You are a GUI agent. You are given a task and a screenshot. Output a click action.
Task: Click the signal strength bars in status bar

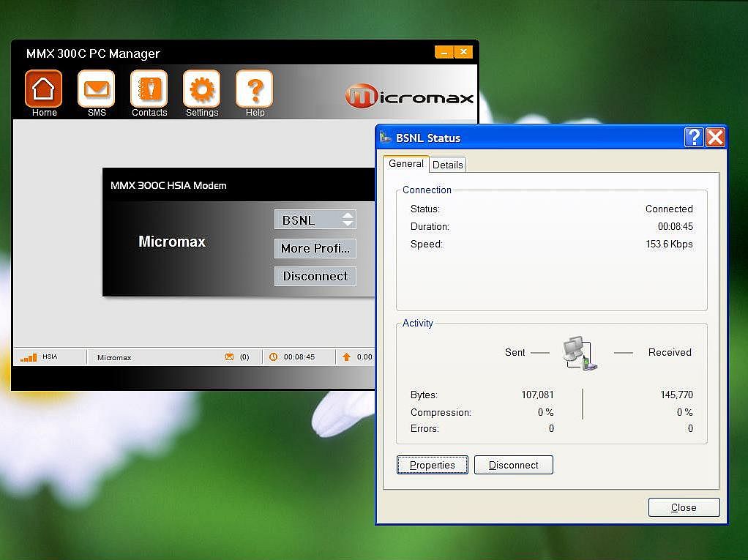tap(29, 357)
